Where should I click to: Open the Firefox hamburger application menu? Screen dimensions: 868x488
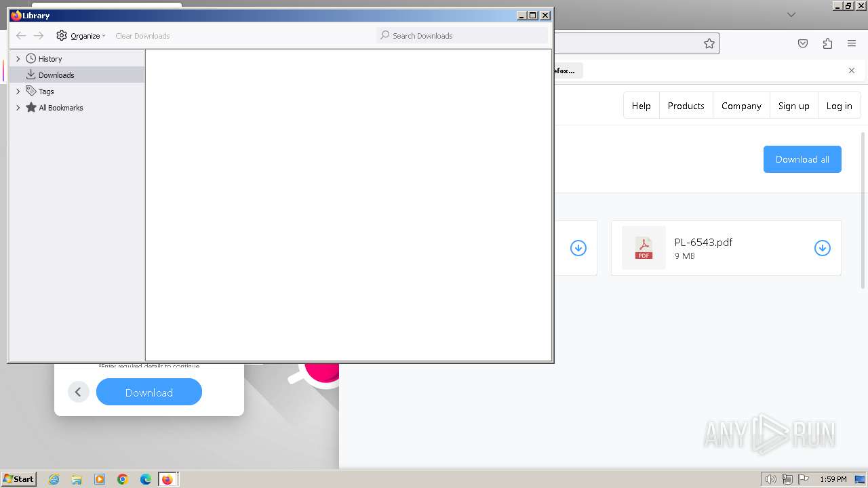pyautogui.click(x=852, y=43)
